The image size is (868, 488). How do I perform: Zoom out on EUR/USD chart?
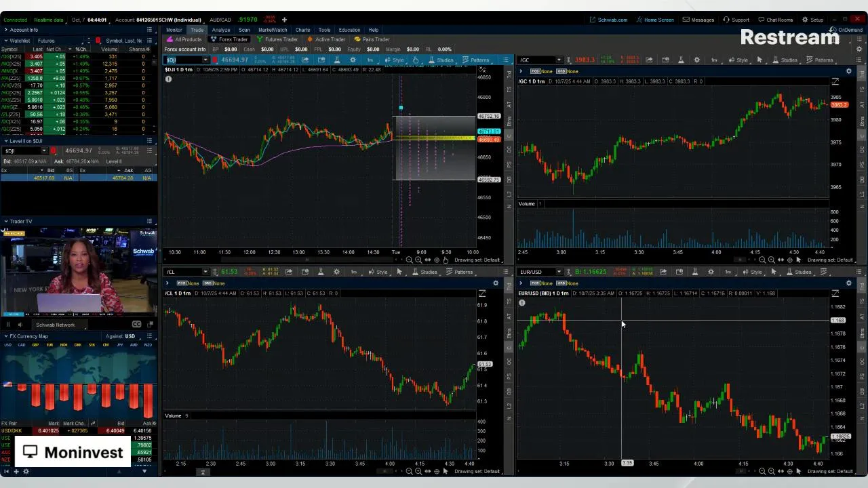pyautogui.click(x=762, y=471)
